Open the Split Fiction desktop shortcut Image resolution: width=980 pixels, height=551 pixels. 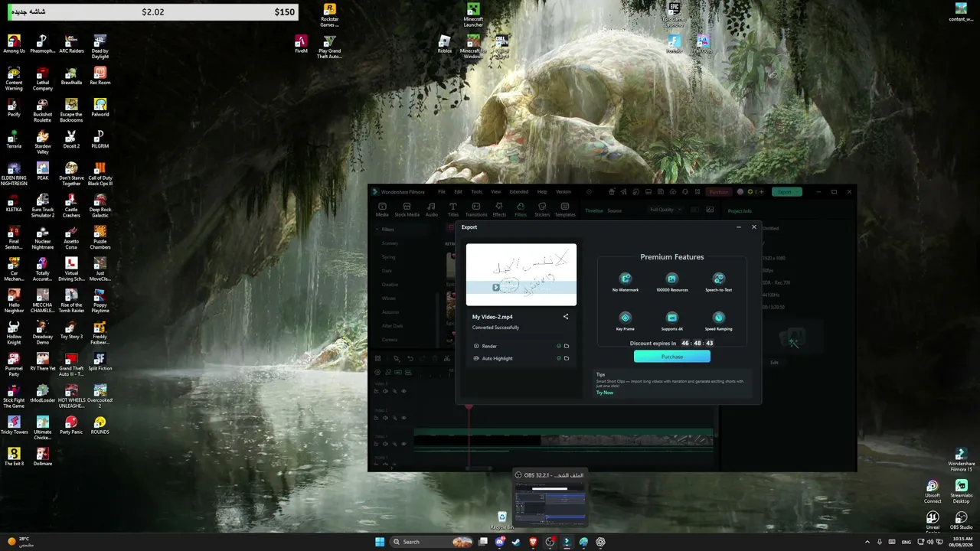pos(100,361)
